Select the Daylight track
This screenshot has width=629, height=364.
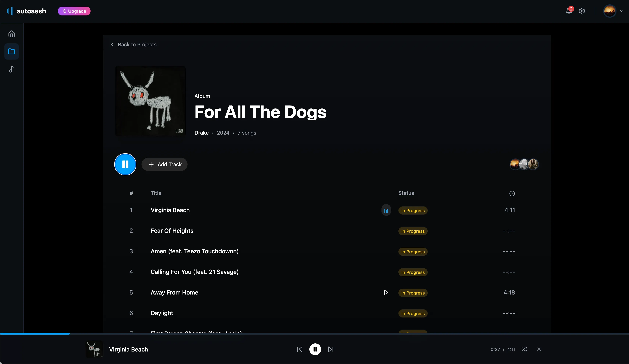[x=162, y=313]
